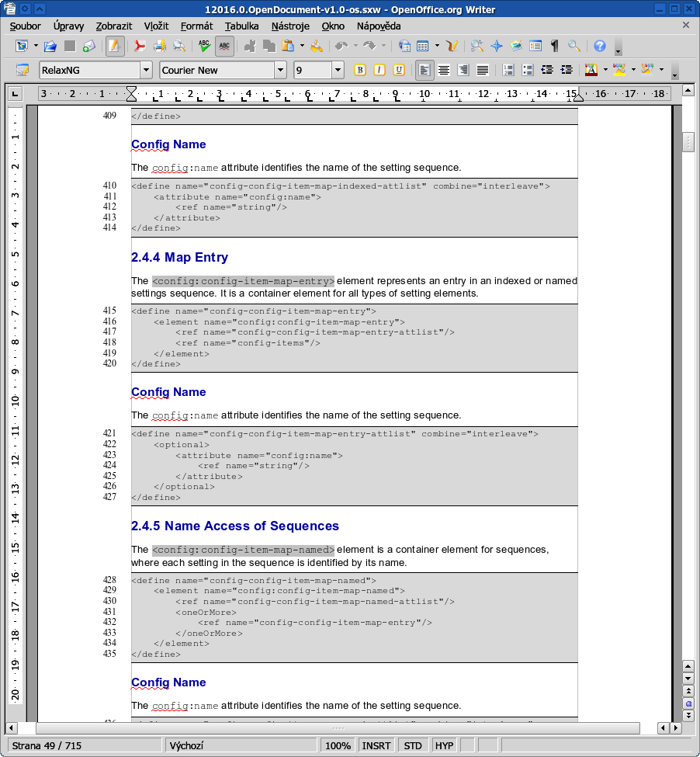The image size is (700, 757).
Task: Open the Courier New font name dropdown
Action: pos(280,70)
